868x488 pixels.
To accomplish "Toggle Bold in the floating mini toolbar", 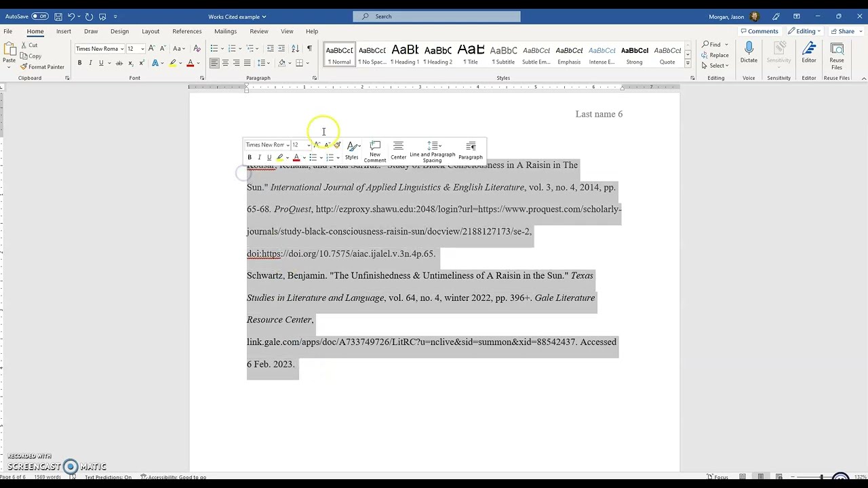I will [x=250, y=157].
